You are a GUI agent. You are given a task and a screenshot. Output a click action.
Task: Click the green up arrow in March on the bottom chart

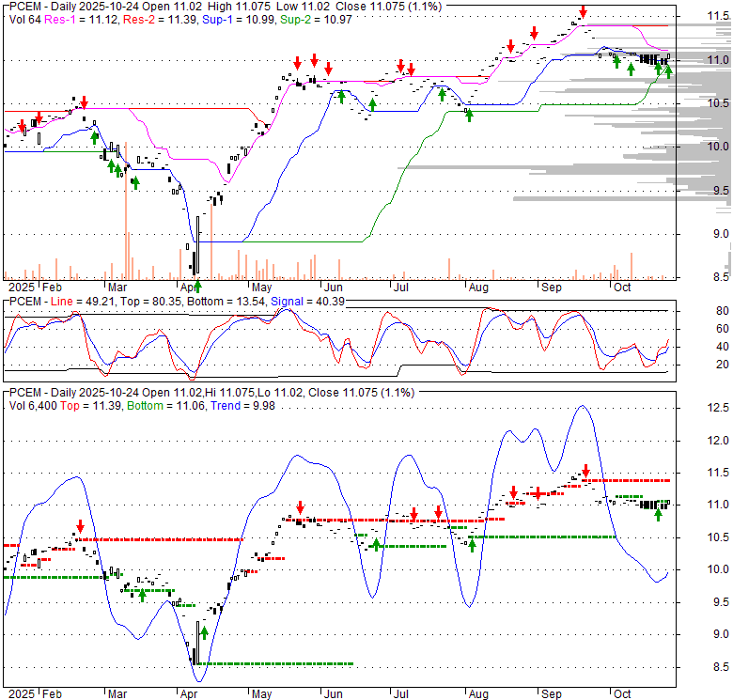(142, 593)
